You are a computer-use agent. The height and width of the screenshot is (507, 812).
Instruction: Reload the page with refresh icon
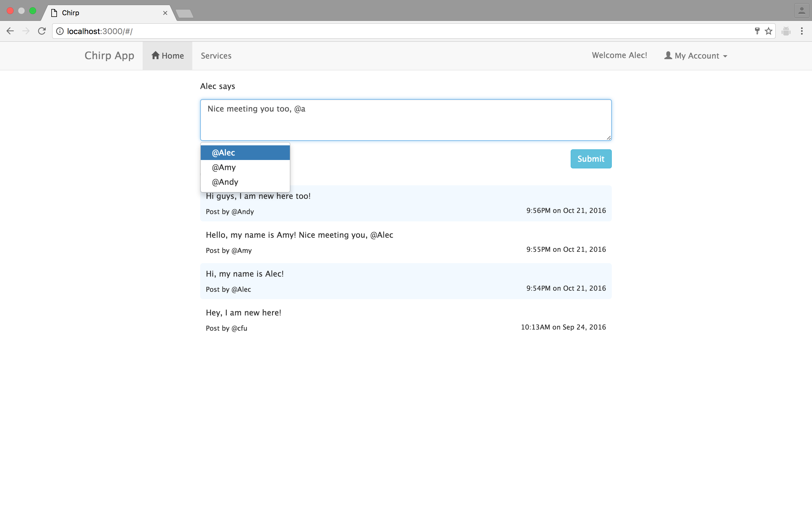coord(42,31)
